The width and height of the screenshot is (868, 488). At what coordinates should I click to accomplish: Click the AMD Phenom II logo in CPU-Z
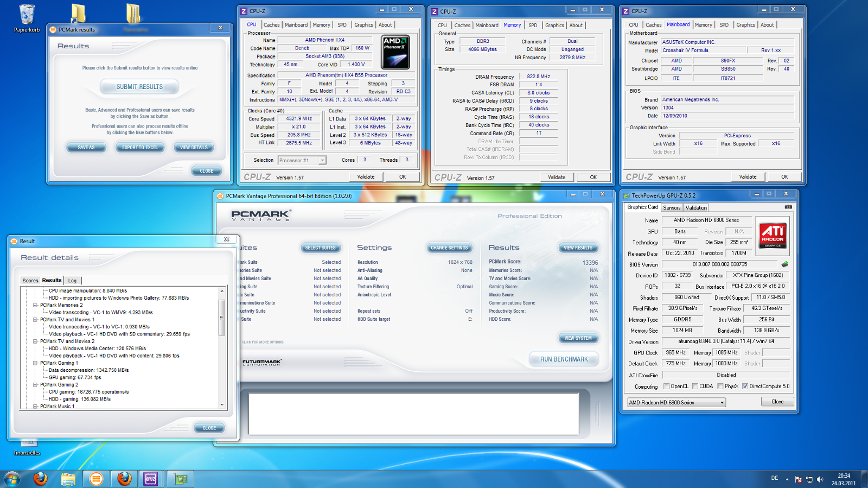395,52
